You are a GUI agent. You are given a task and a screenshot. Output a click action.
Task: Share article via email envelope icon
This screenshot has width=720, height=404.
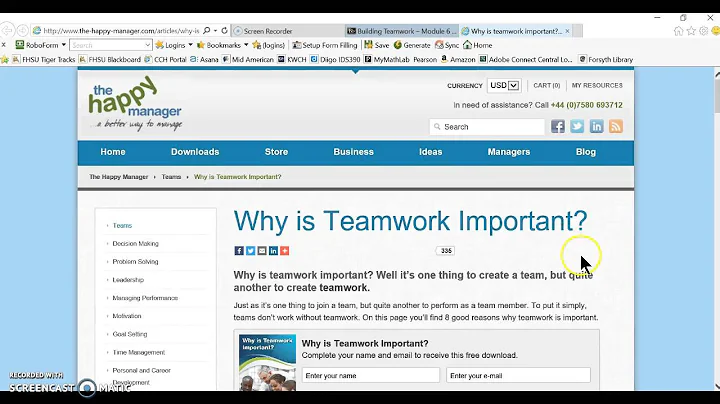(x=262, y=251)
